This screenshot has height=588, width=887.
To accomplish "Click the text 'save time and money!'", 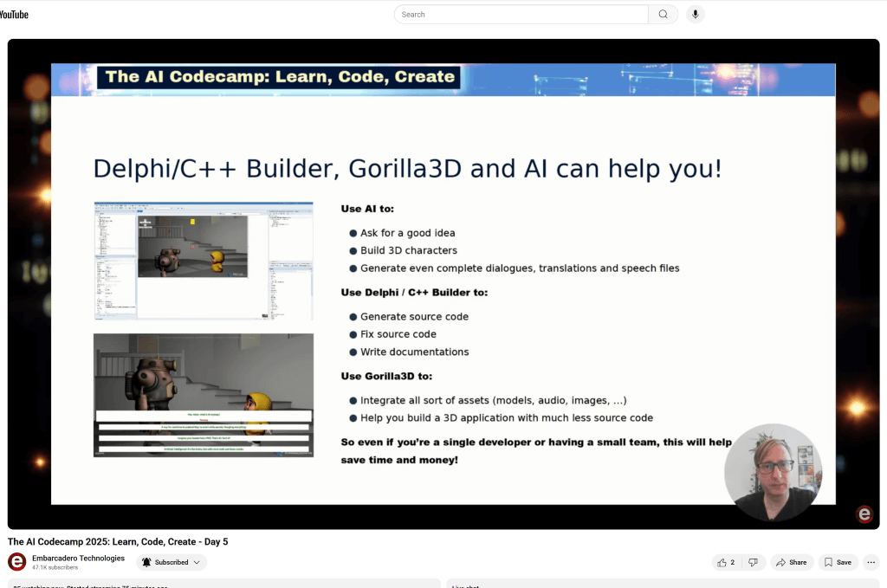I will coord(399,460).
